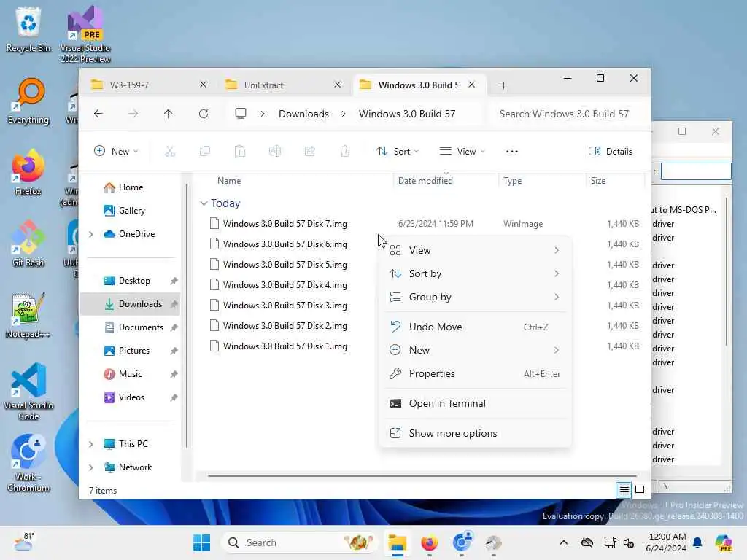Expand OneDrive in navigation pane

91,234
